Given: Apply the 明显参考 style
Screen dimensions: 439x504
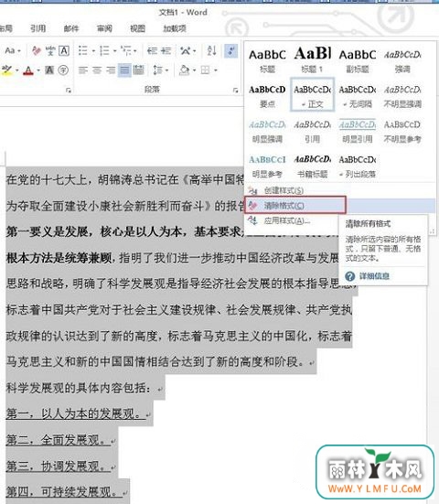Looking at the screenshot, I should 267,166.
